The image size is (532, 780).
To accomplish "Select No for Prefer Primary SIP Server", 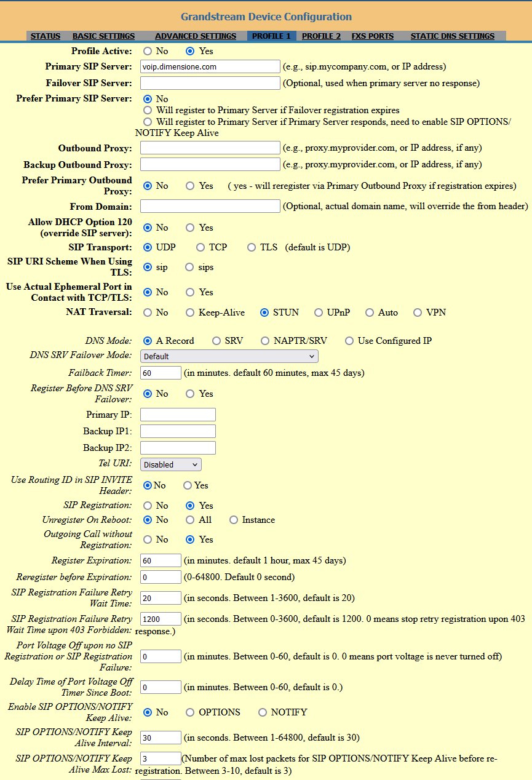I will click(x=148, y=98).
